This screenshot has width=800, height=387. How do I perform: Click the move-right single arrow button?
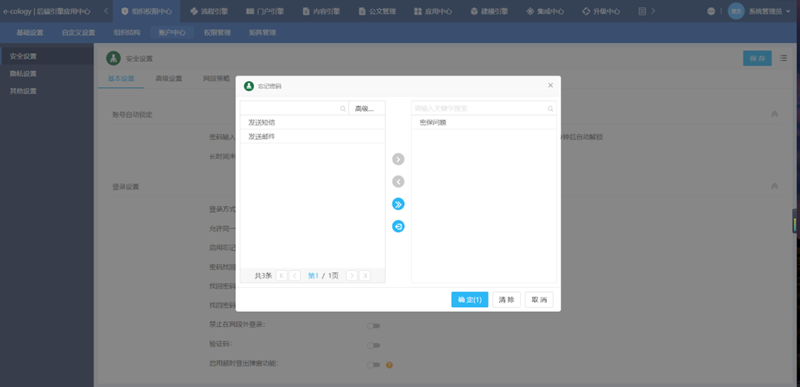tap(398, 159)
